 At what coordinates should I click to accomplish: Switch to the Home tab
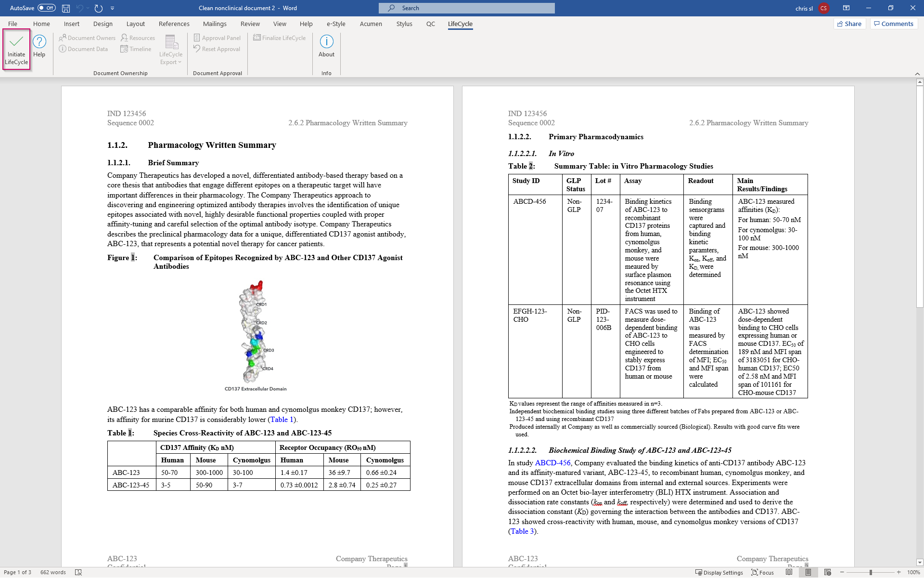point(41,24)
